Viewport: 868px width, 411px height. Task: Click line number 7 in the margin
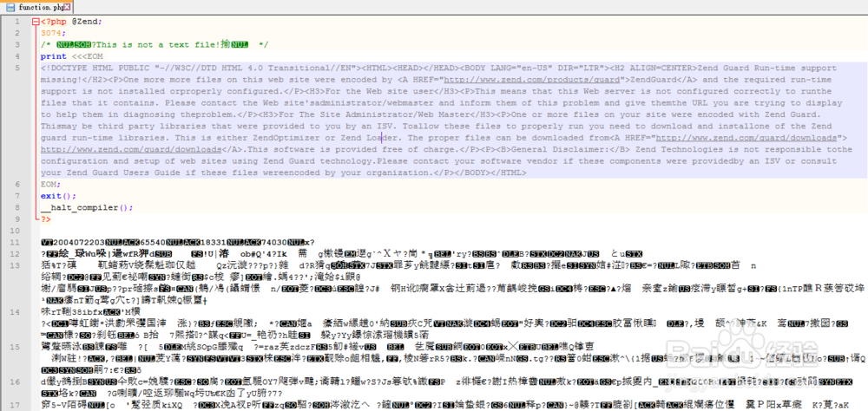click(x=17, y=196)
